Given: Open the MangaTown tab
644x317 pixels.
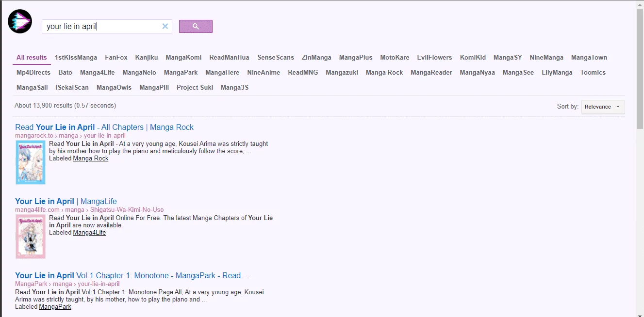Looking at the screenshot, I should click(x=589, y=57).
